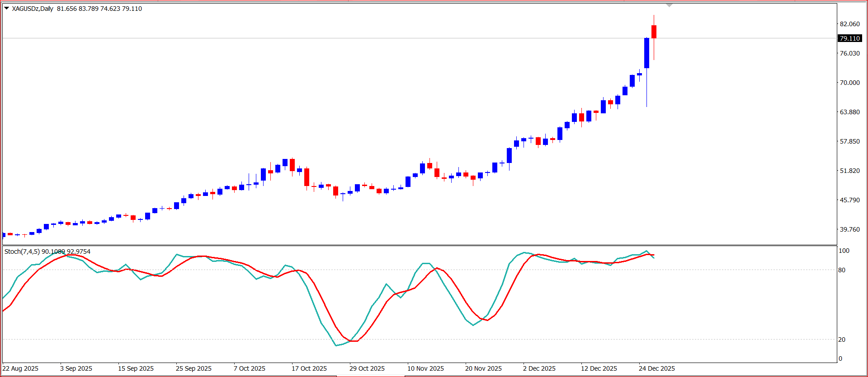Select the latest red candlestick at the peak
868x377 pixels.
(x=654, y=32)
